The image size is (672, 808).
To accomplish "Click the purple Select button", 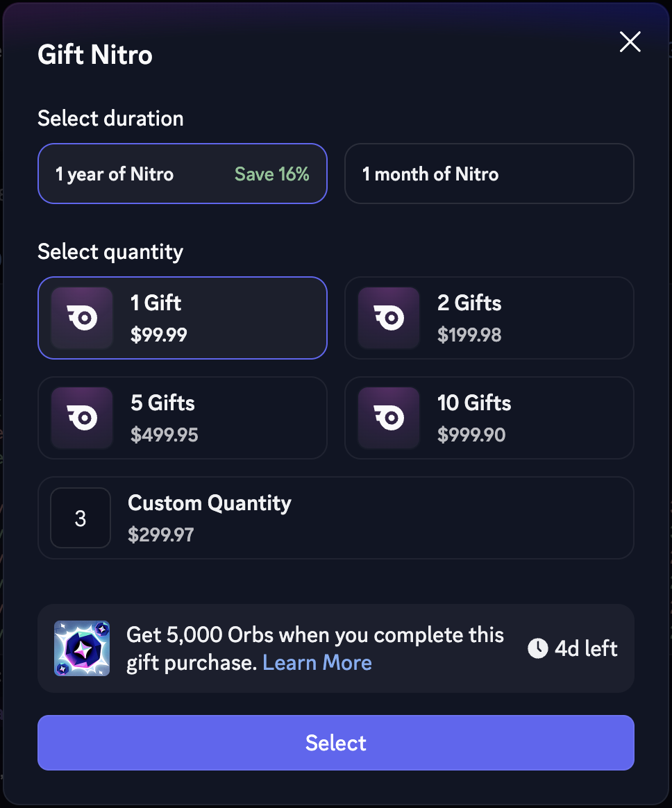I will tap(335, 743).
